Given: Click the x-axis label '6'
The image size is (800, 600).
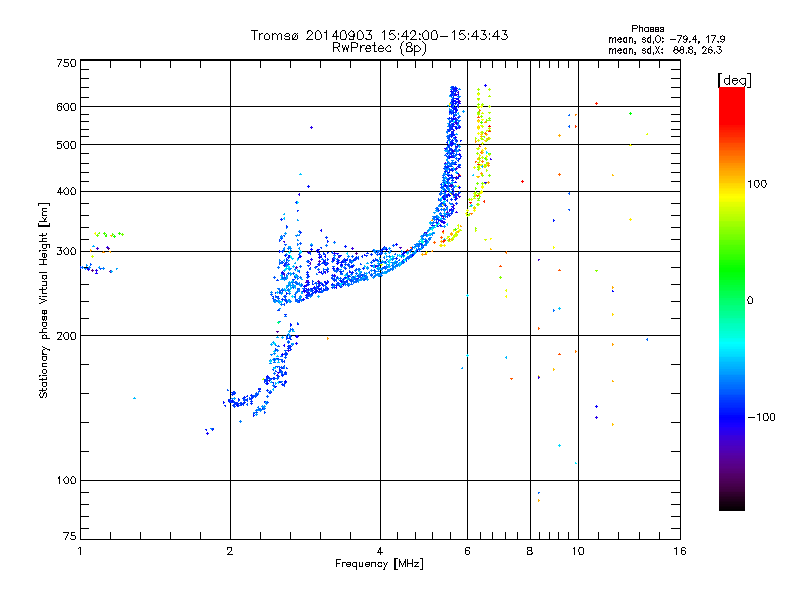Looking at the screenshot, I should tap(467, 551).
